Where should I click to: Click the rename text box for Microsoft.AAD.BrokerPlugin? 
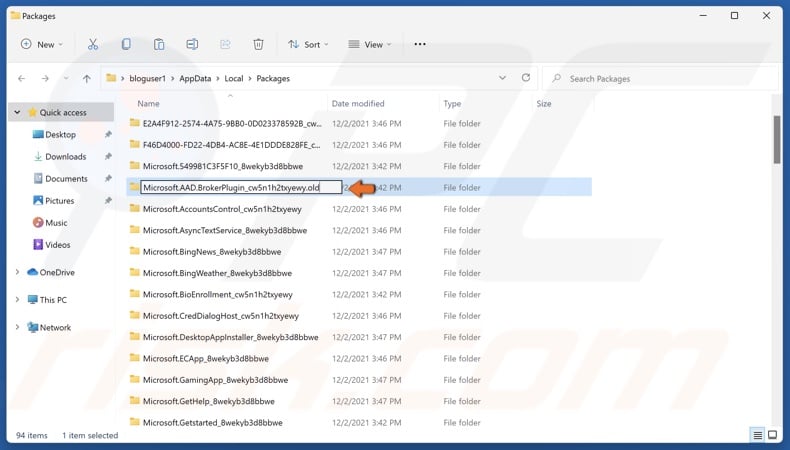tap(241, 187)
